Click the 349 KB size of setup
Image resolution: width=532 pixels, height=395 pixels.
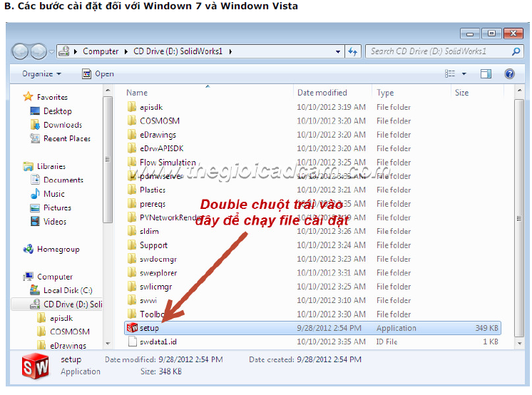point(486,328)
